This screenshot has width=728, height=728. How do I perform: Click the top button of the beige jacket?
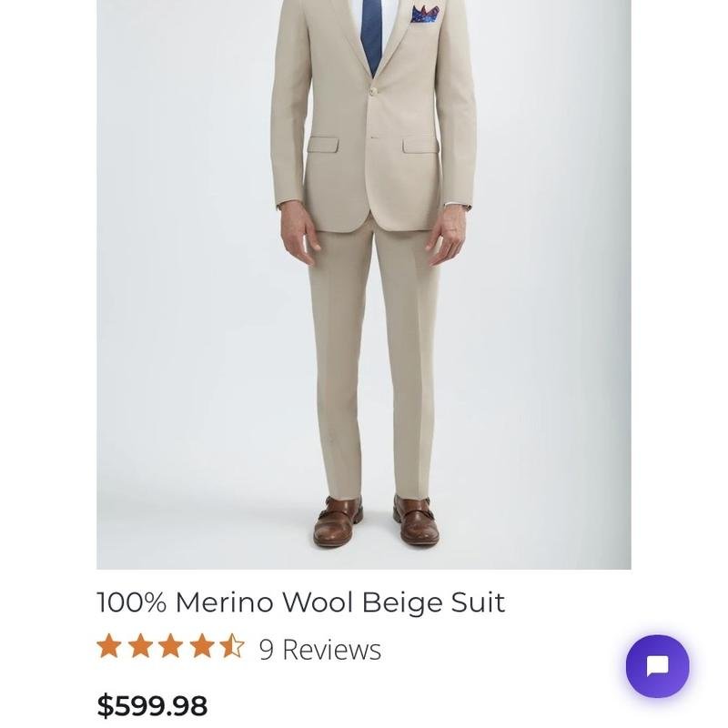click(x=373, y=90)
